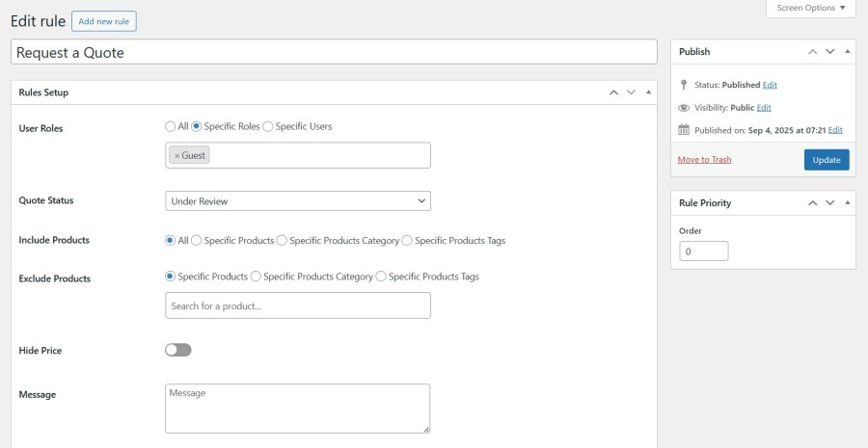
Task: Click the Move to Trash link
Action: pyautogui.click(x=705, y=159)
